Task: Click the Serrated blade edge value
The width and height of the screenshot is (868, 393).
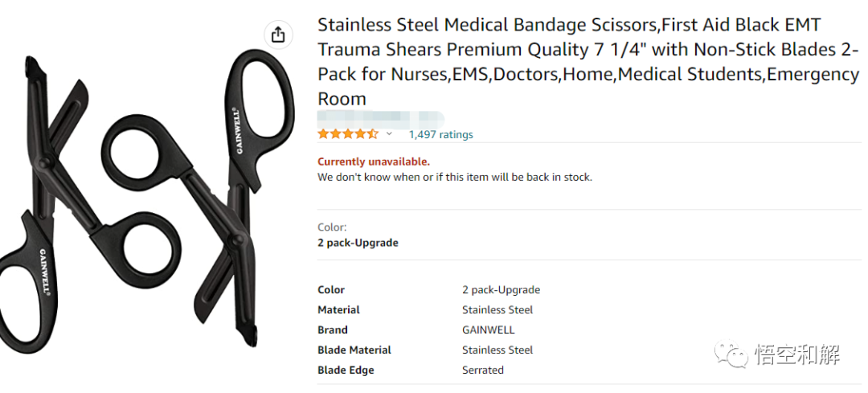Action: click(483, 370)
